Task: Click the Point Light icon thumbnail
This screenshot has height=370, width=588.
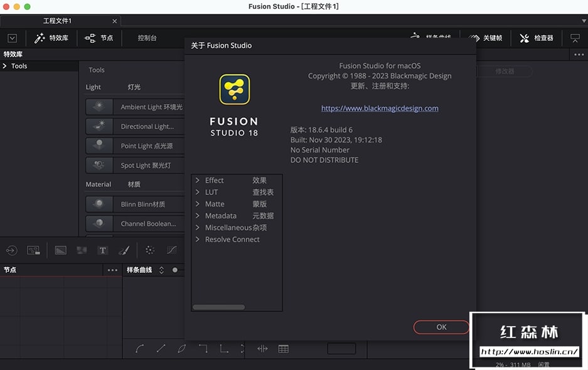Action: coord(99,146)
